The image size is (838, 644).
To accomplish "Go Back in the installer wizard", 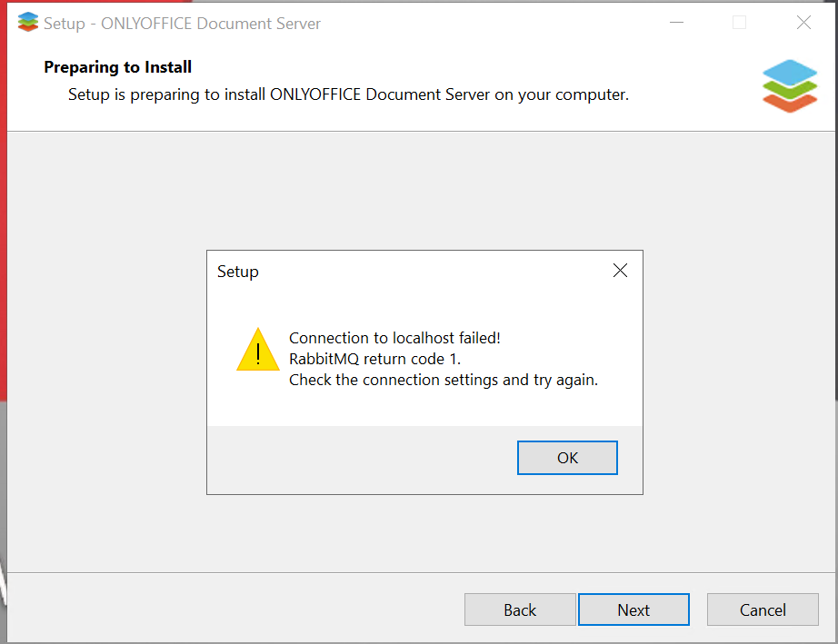I will [x=520, y=610].
